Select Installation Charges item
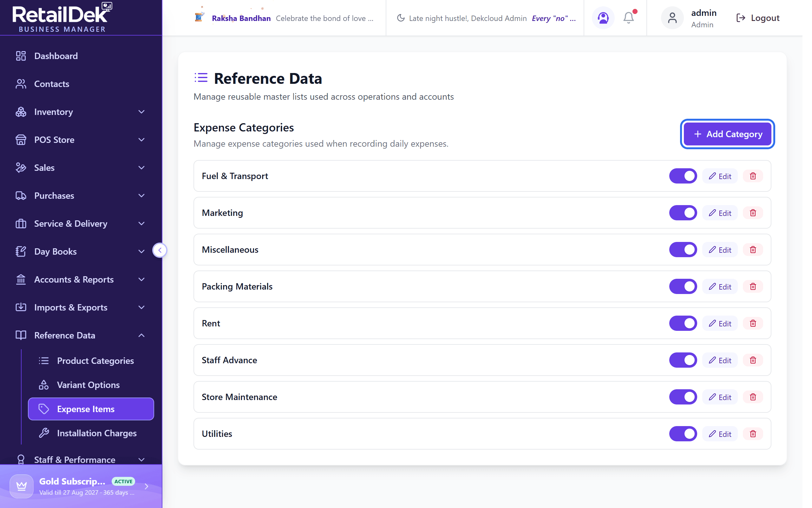 [91, 433]
